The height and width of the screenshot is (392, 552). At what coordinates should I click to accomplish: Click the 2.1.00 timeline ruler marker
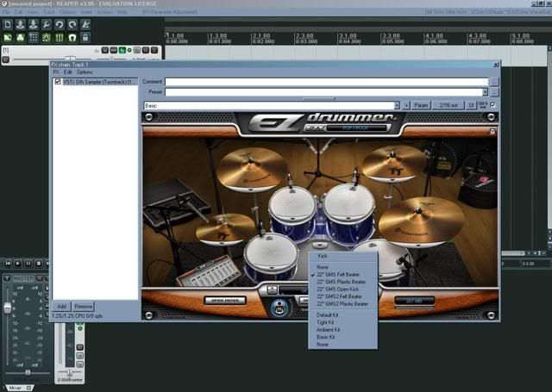(x=263, y=38)
